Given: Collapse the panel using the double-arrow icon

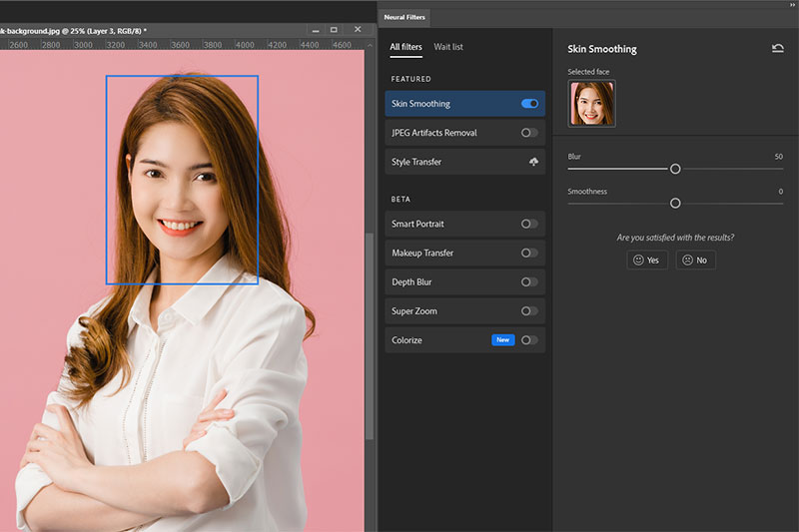Looking at the screenshot, I should 790,5.
